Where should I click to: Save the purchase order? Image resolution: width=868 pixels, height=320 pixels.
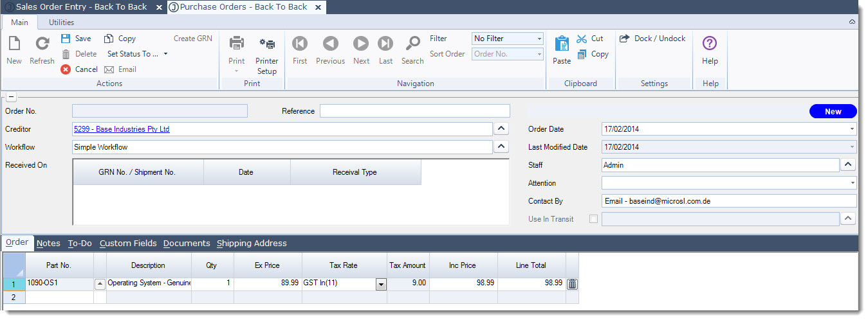point(76,39)
